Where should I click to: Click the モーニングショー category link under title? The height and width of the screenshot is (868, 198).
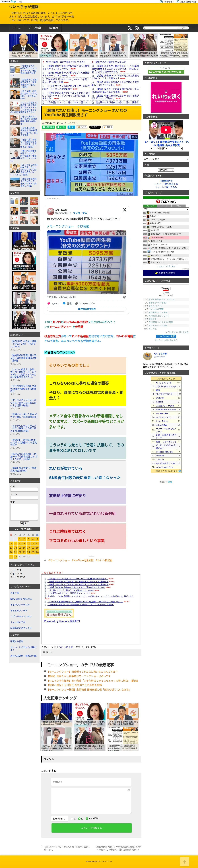click(x=72, y=123)
